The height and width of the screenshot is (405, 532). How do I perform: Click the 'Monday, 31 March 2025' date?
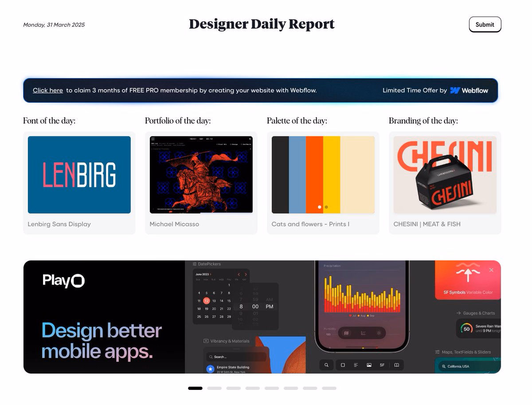coord(54,25)
